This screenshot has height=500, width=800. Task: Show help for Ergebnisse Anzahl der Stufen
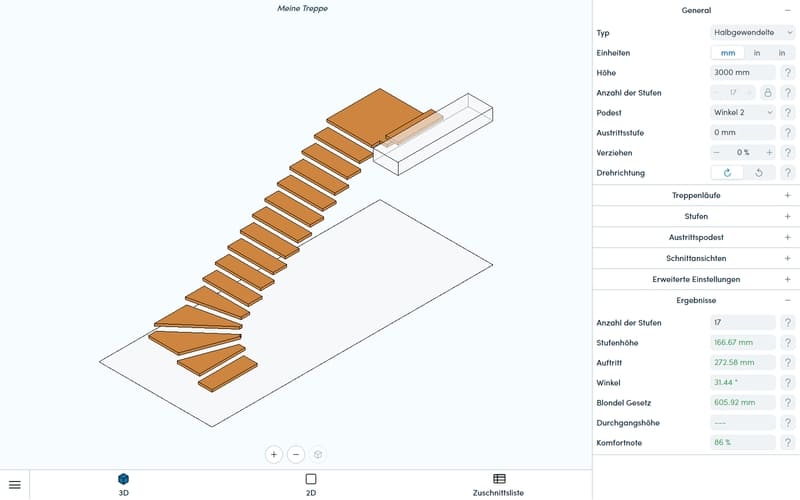[x=788, y=322]
